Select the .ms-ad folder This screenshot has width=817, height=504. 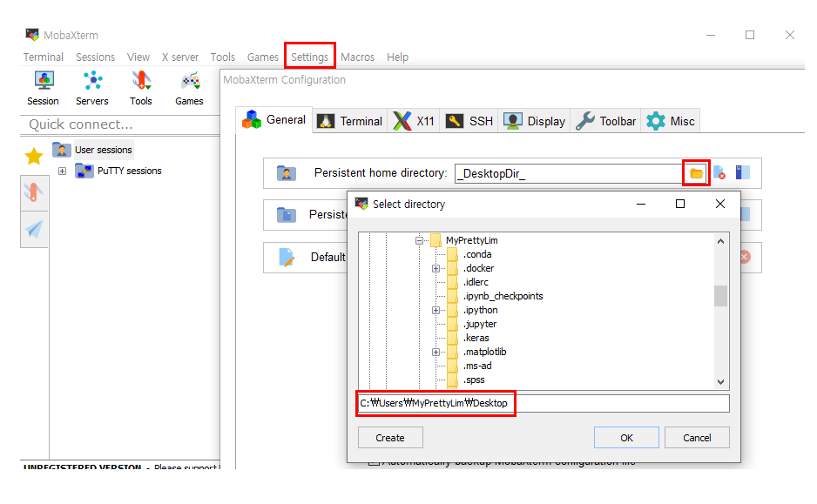tap(477, 366)
